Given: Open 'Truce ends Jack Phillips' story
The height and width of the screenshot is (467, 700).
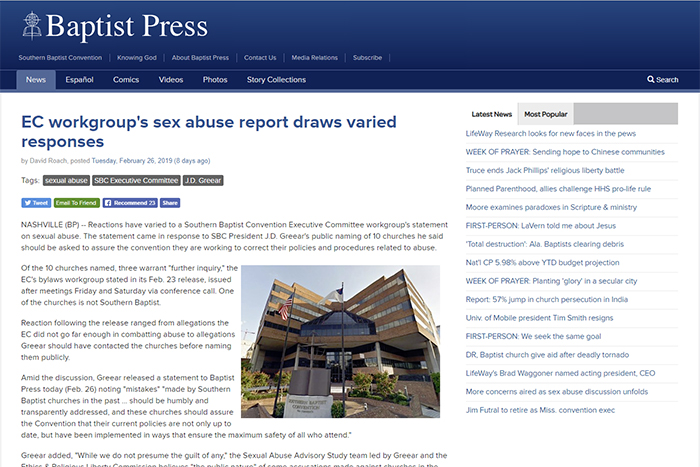Looking at the screenshot, I should (x=545, y=170).
